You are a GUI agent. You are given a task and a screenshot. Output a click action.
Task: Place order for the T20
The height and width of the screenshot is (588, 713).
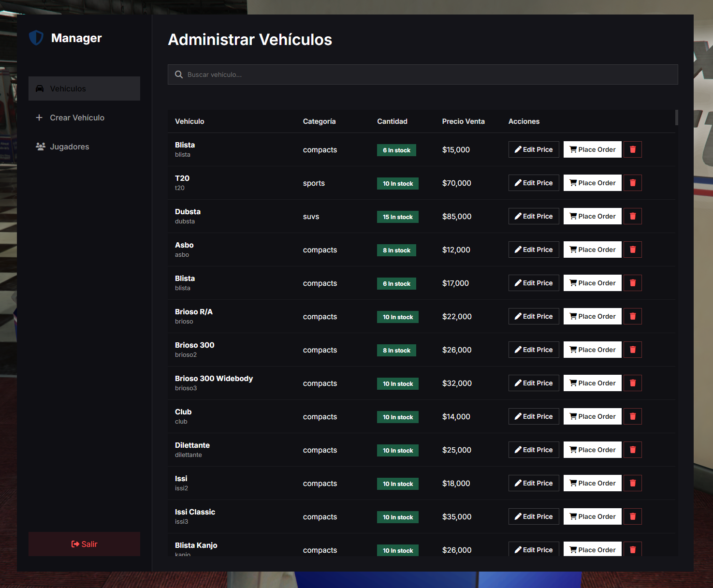point(593,183)
